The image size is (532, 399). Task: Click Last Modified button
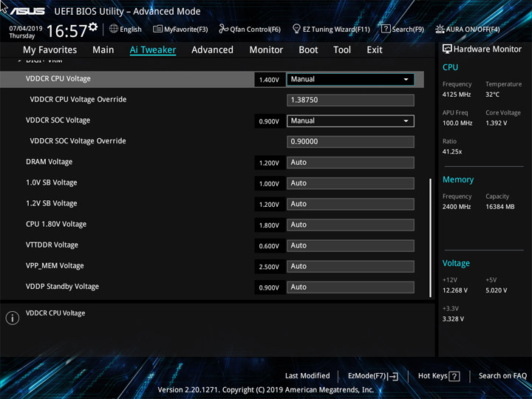[x=307, y=376]
